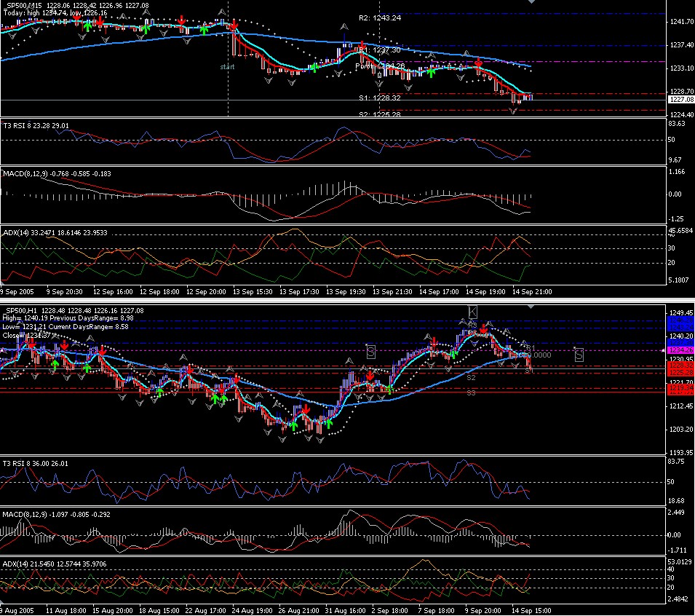Select the 'Pivot: 1234.26' label
The image size is (695, 616).
click(x=380, y=66)
